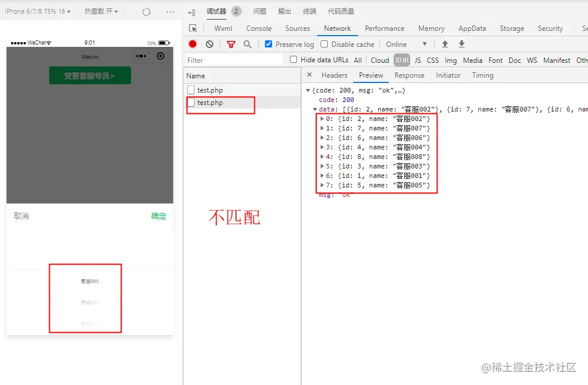The image size is (588, 385).
Task: Select the inspect element cursor icon
Action: [x=193, y=28]
